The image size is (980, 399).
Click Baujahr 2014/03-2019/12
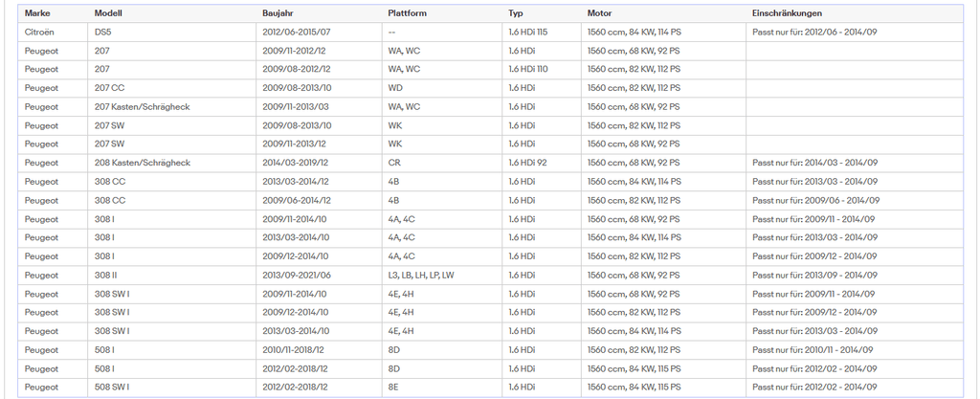[x=319, y=163]
